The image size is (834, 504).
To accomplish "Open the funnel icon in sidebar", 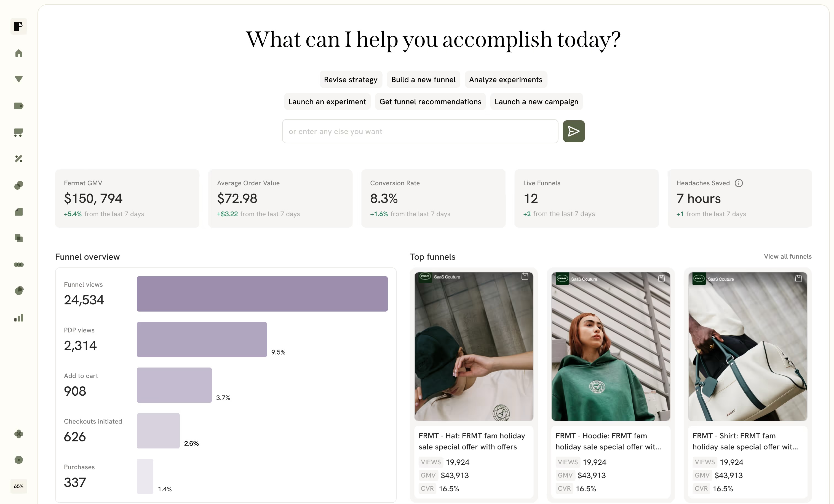I will (x=19, y=79).
